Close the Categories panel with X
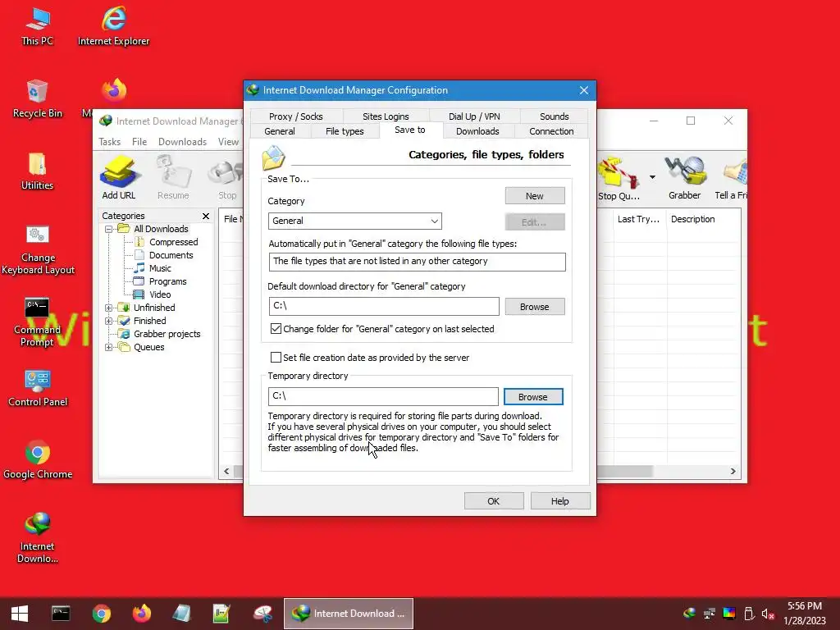 tap(206, 216)
